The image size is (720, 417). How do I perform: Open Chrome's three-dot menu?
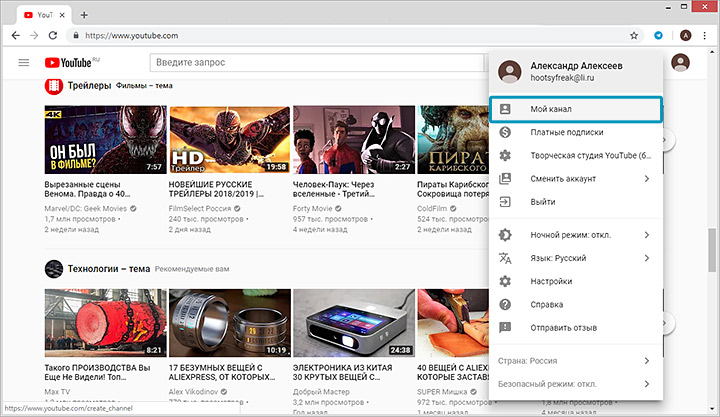click(x=704, y=35)
